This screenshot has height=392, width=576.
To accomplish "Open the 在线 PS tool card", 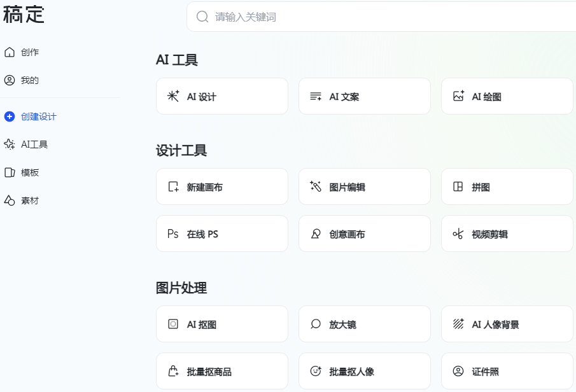I will [221, 234].
